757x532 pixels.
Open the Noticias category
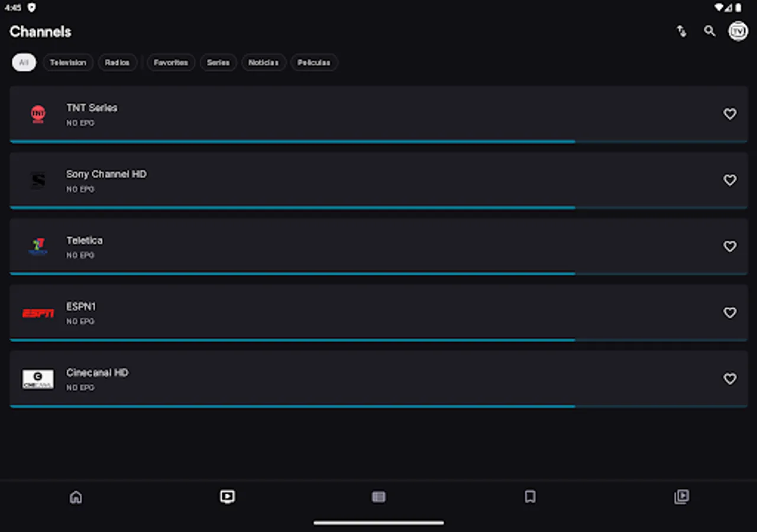(264, 62)
